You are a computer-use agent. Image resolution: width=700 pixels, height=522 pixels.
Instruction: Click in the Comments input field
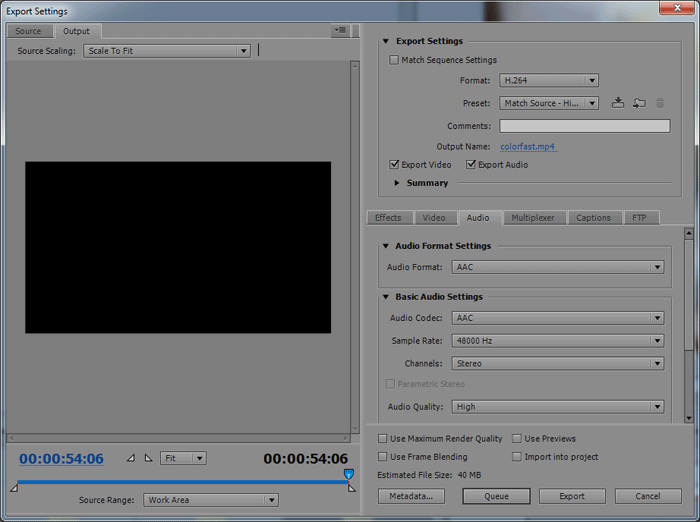584,126
